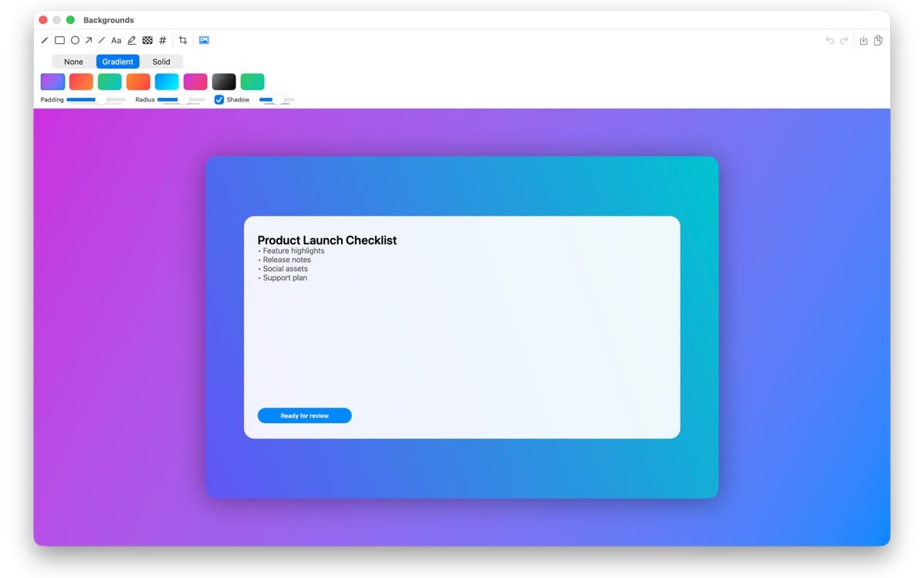Toggle the background image tool

pyautogui.click(x=204, y=40)
